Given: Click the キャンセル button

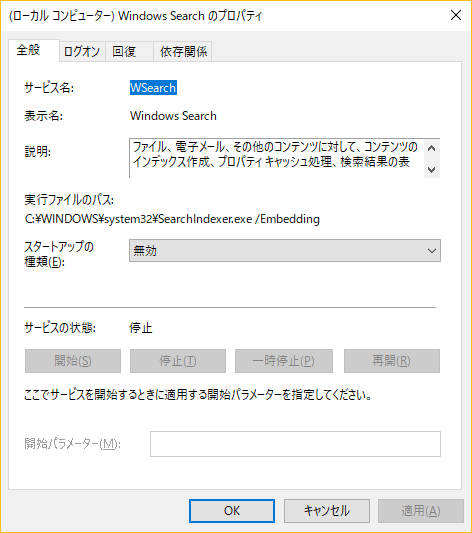Looking at the screenshot, I should [x=327, y=511].
